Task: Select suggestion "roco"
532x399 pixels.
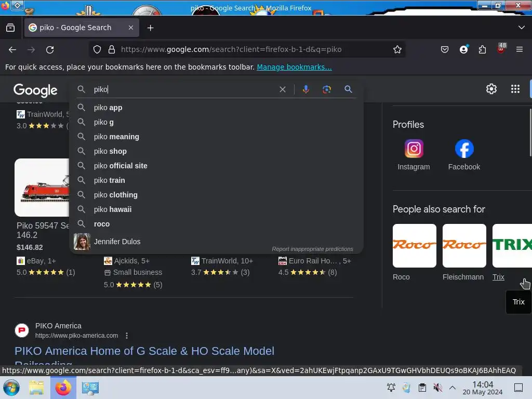Action: 217,224
